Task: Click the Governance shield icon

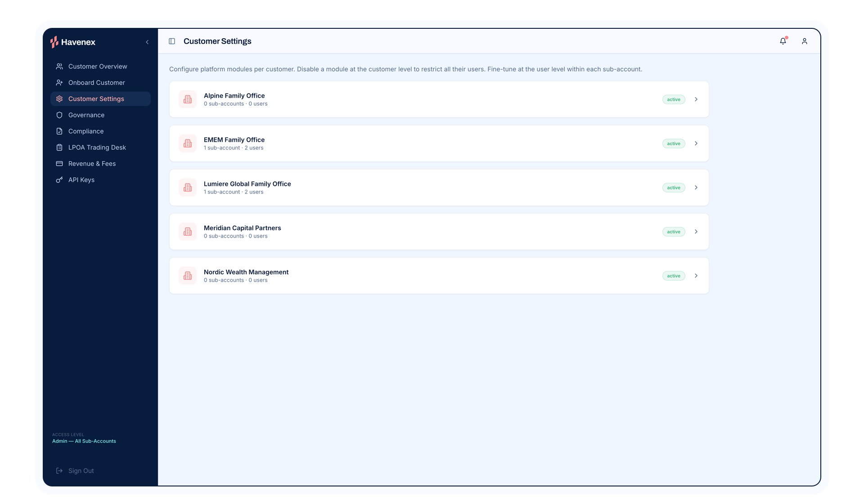Action: (59, 115)
